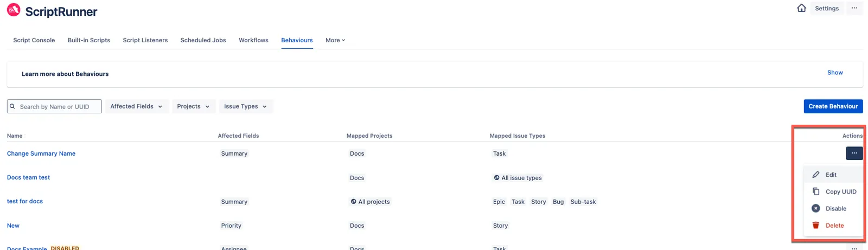868x250 pixels.
Task: Expand the Affected Fields filter
Action: pyautogui.click(x=136, y=106)
